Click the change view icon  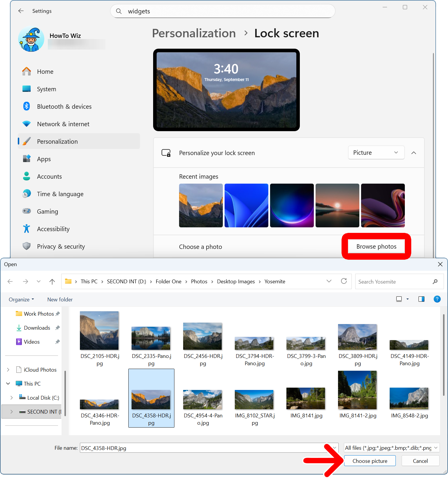tap(399, 299)
